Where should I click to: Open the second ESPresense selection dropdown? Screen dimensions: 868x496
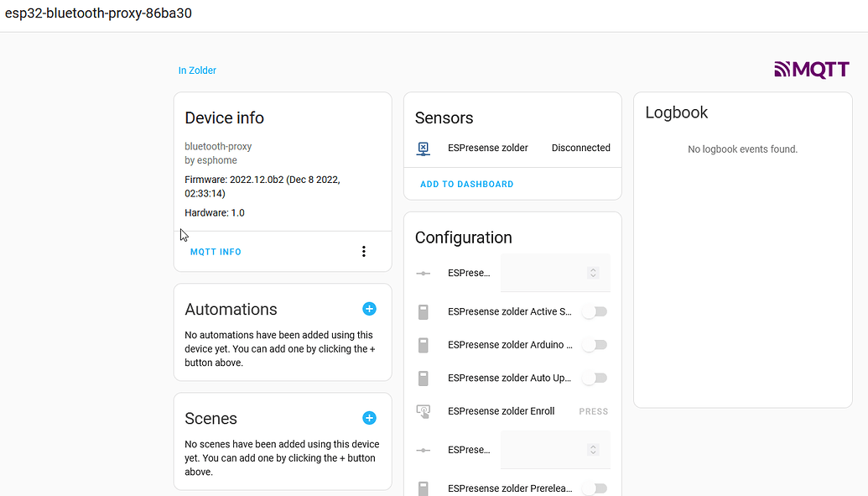(x=593, y=449)
